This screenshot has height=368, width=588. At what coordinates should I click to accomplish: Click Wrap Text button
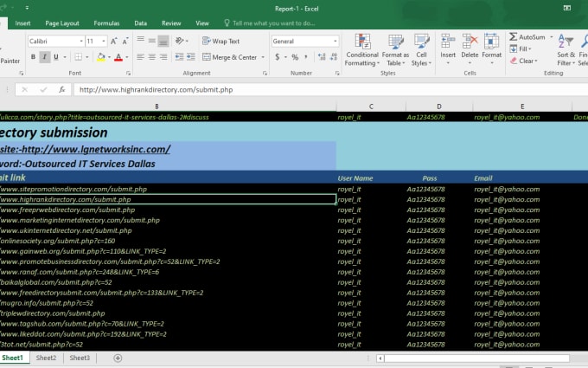(220, 42)
